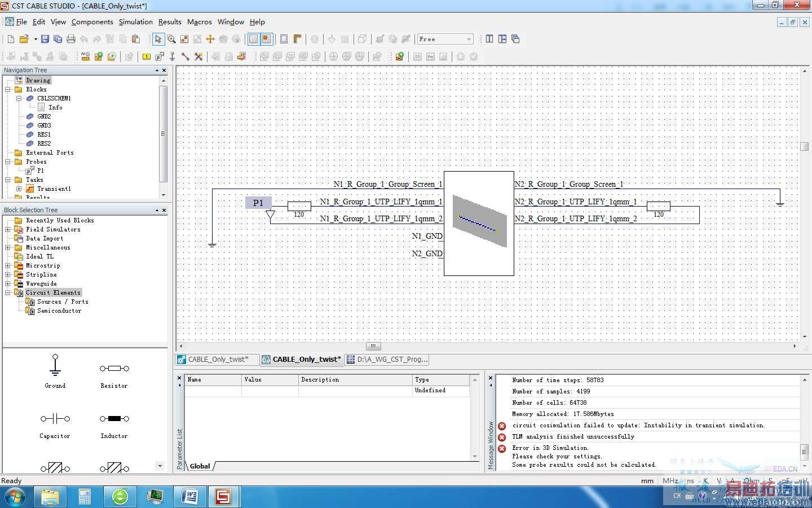Select Sources / Ports in block tree
This screenshot has height=508, width=812.
click(63, 301)
